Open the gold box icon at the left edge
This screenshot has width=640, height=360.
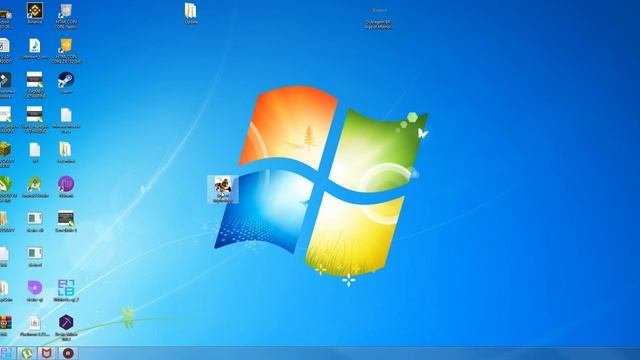5,150
